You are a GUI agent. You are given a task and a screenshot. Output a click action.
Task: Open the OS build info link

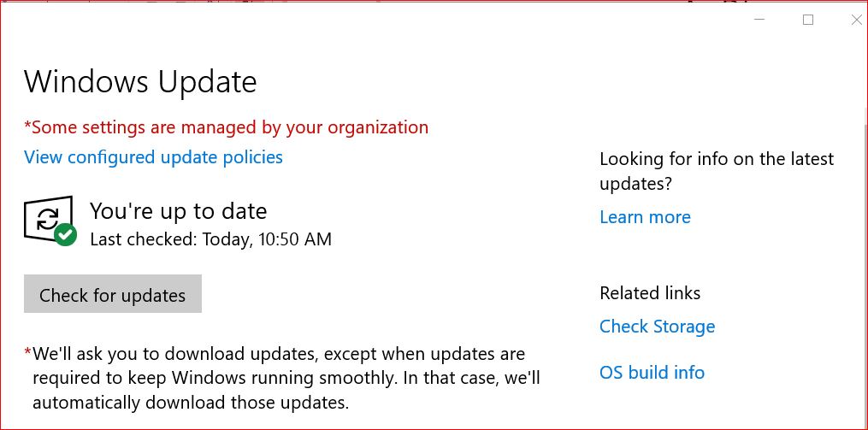coord(652,373)
